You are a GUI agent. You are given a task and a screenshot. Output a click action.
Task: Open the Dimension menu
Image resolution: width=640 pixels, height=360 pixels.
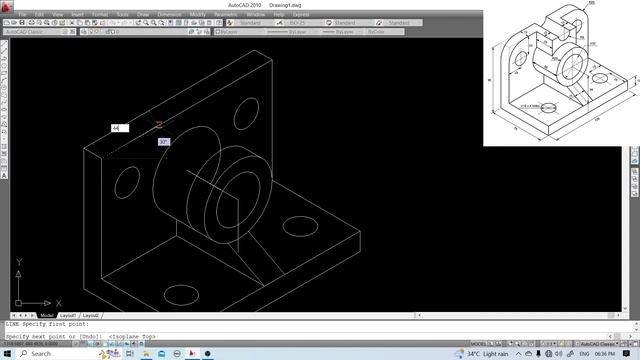tap(169, 14)
